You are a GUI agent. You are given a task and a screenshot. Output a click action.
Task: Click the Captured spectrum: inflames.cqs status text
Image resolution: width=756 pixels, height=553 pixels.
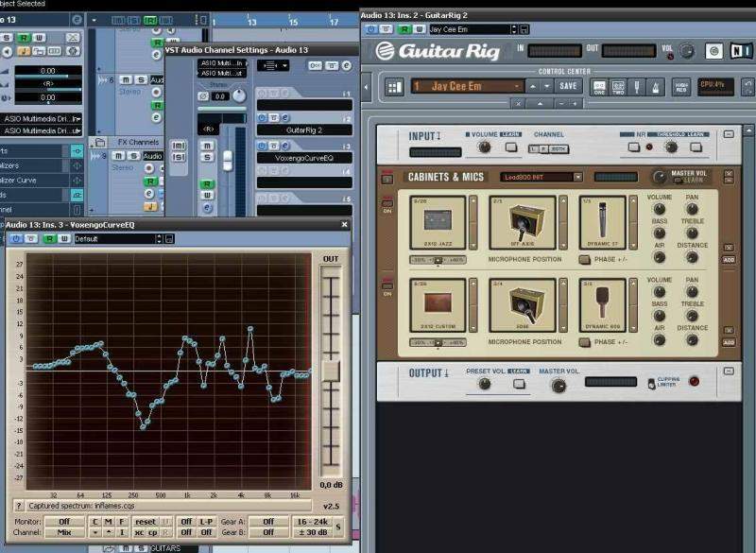pyautogui.click(x=81, y=506)
